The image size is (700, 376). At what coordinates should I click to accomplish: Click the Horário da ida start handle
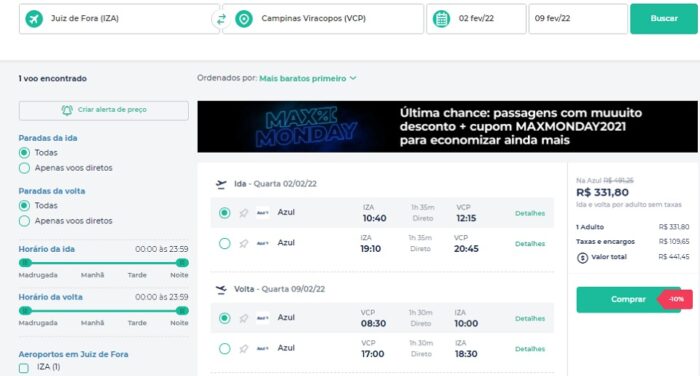(x=25, y=263)
